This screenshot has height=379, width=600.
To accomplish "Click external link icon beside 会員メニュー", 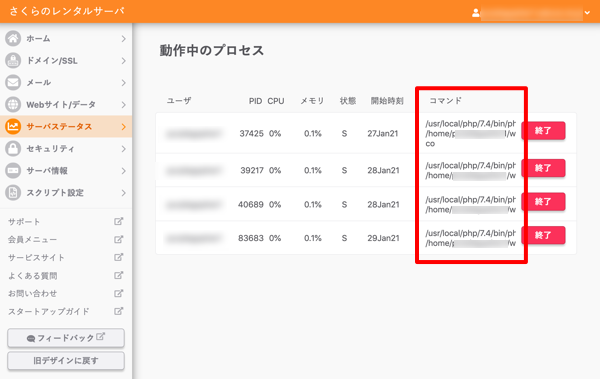I will [x=119, y=239].
